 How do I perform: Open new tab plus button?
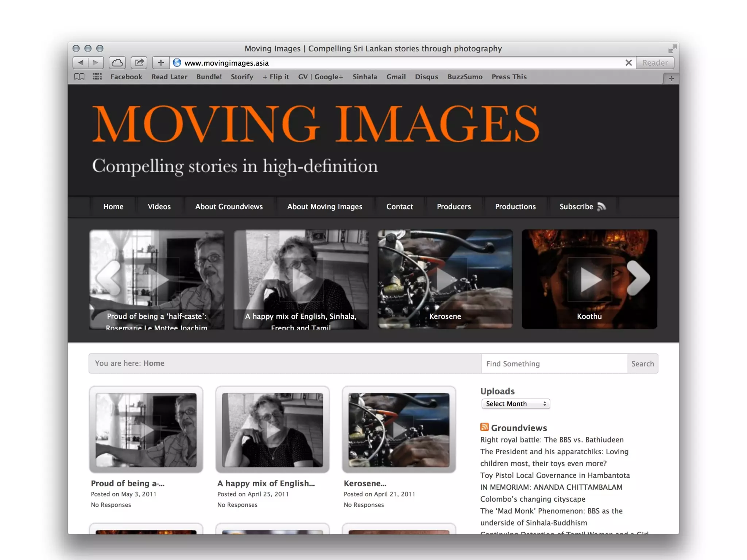pyautogui.click(x=671, y=78)
